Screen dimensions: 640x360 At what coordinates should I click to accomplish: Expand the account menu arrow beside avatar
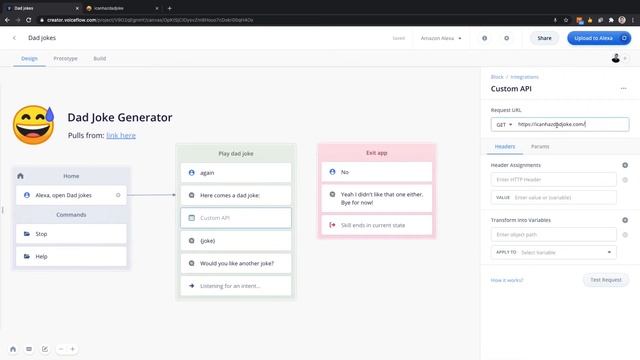(625, 58)
